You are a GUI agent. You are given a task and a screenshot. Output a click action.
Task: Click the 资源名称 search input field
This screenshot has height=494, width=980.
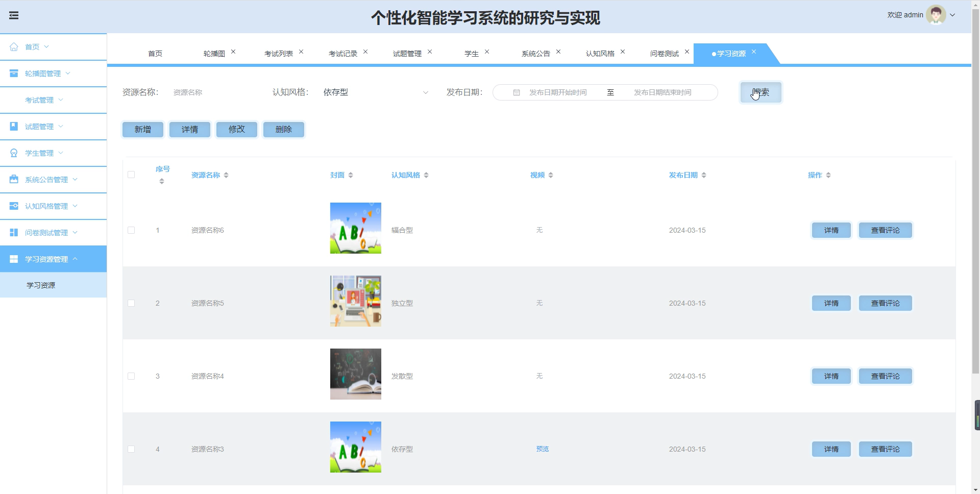[x=214, y=92]
